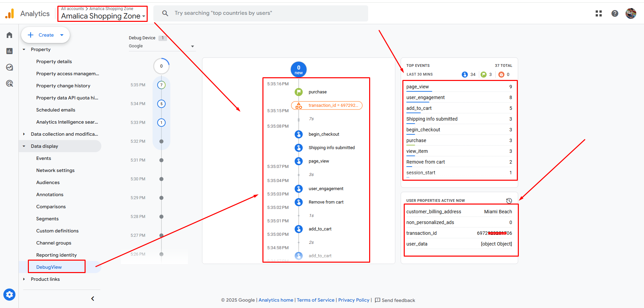Click the Admin settings gear icon

click(9, 295)
